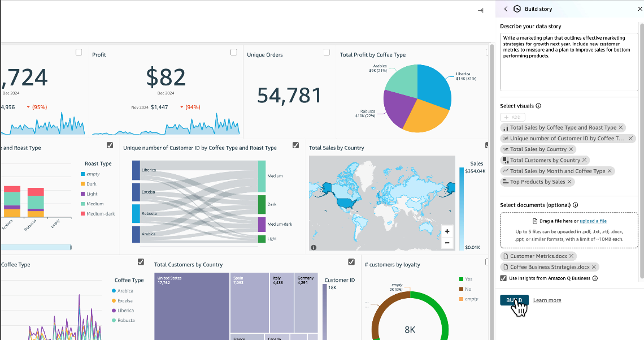Viewport: 644px width, 340px height.
Task: Click the Amazon Q logo in the Build story header
Action: click(517, 8)
